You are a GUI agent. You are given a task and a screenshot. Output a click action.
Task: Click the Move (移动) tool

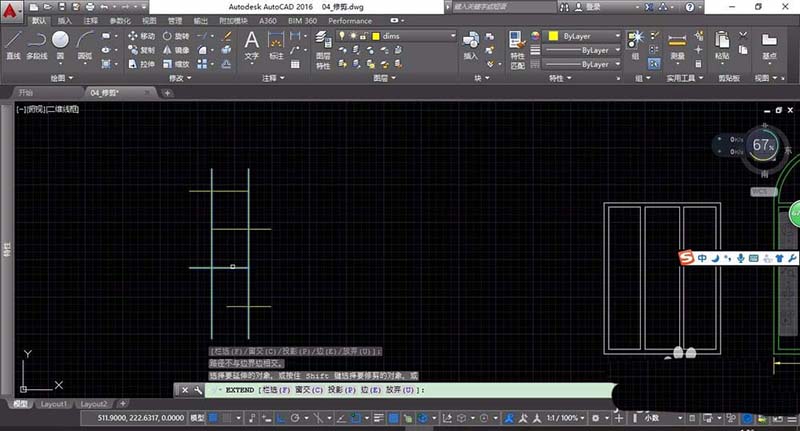tap(141, 35)
